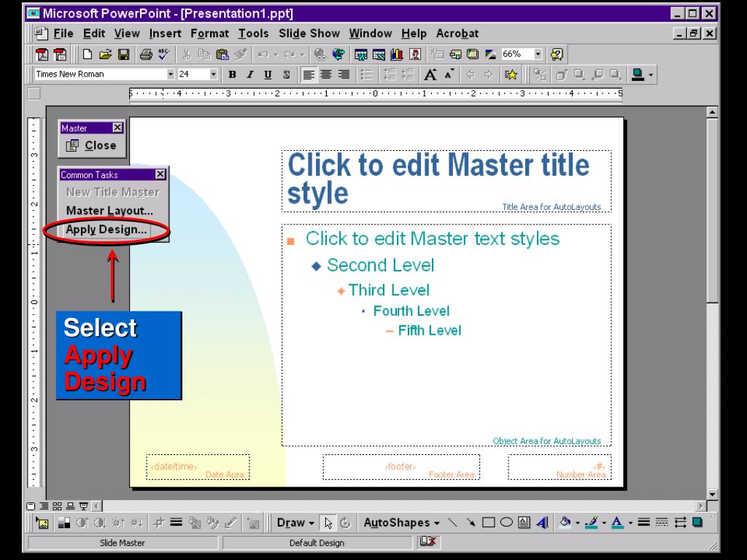
Task: Expand the Fill Color dropdown arrow
Action: [x=578, y=524]
